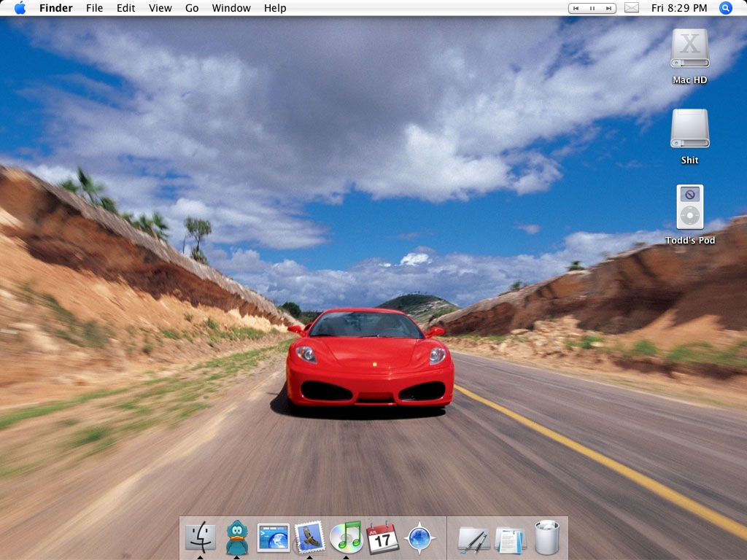Viewport: 747px width, 560px height.
Task: Open Finder from the dock
Action: point(200,537)
